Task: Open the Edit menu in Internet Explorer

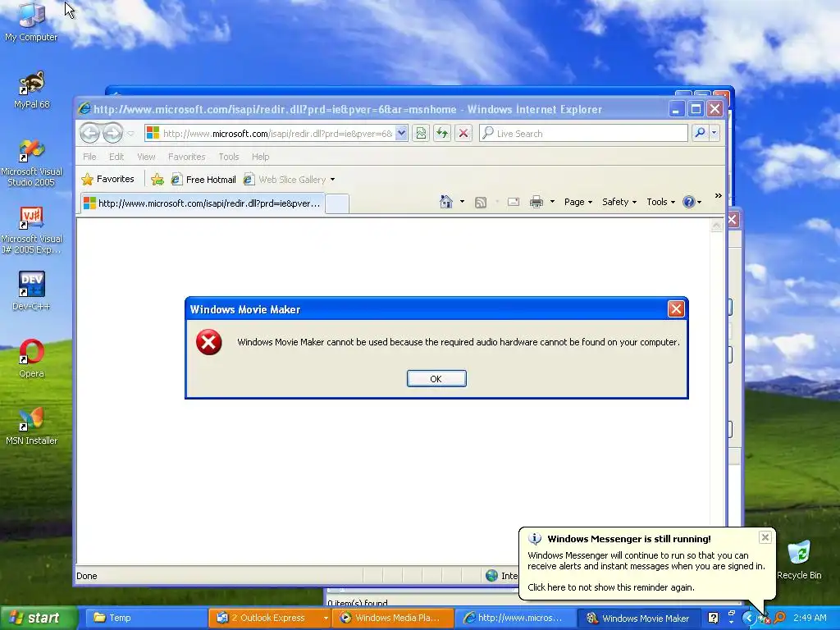Action: click(x=116, y=157)
